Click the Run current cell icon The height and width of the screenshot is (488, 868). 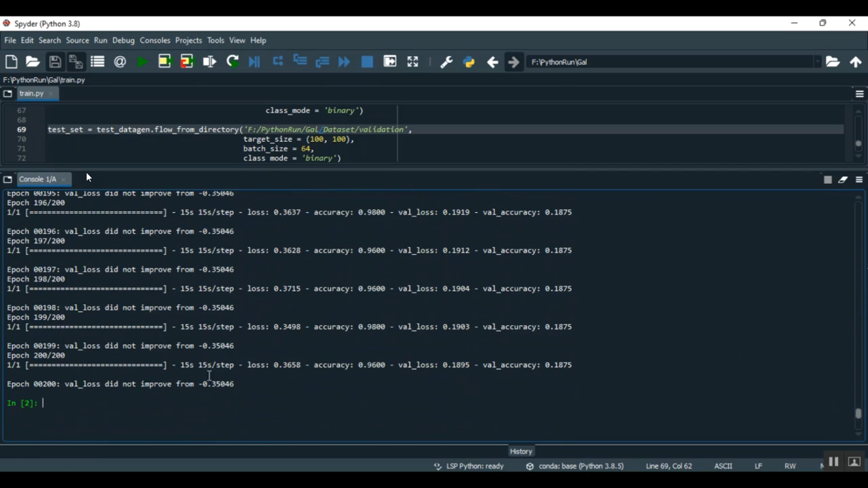click(x=165, y=62)
